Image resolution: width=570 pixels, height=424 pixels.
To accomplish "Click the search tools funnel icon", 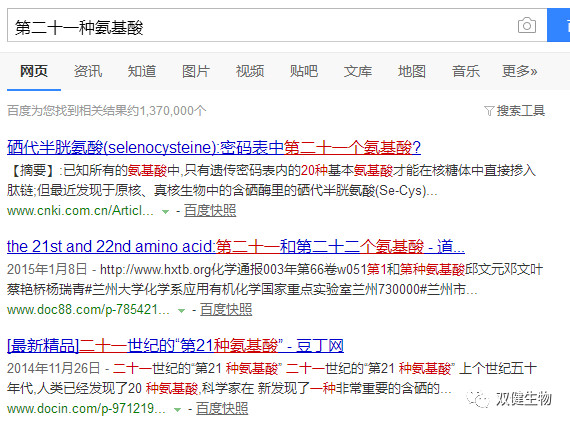I will tap(489, 111).
